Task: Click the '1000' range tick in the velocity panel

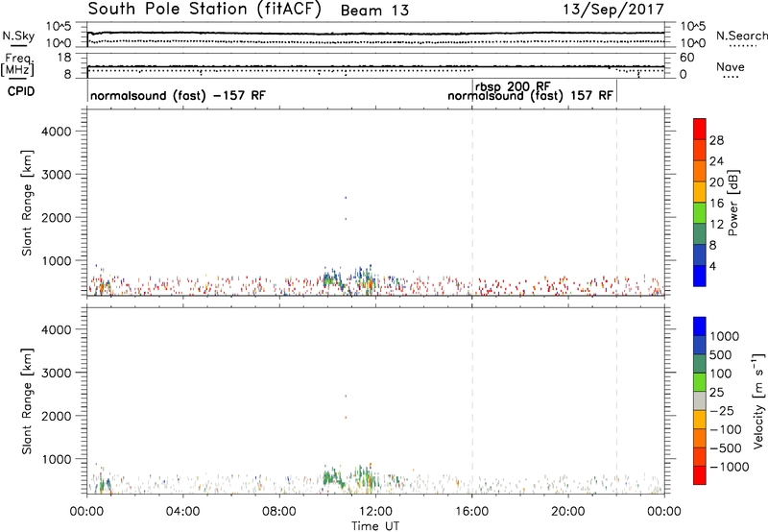Action: [x=57, y=459]
